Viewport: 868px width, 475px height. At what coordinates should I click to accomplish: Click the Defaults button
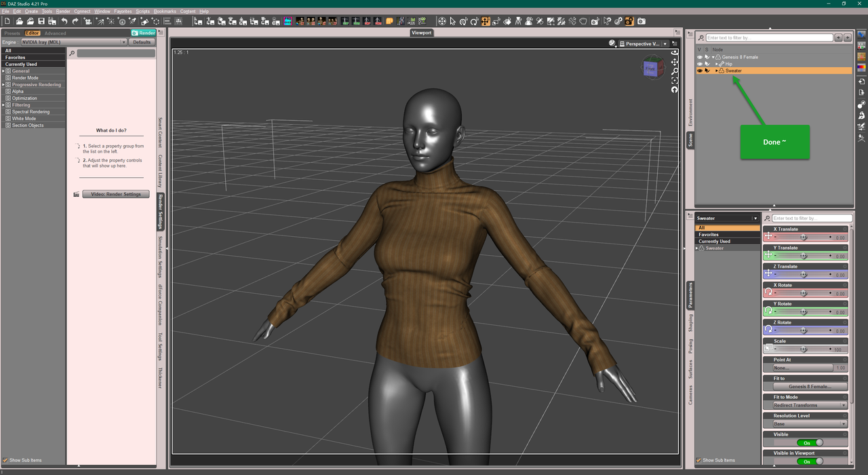click(142, 42)
